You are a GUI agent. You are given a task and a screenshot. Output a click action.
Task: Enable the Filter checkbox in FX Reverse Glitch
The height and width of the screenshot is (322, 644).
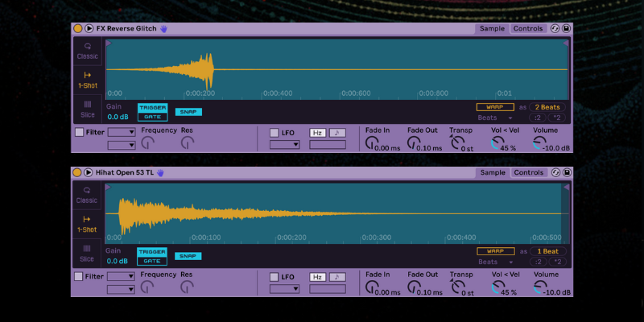pos(79,132)
